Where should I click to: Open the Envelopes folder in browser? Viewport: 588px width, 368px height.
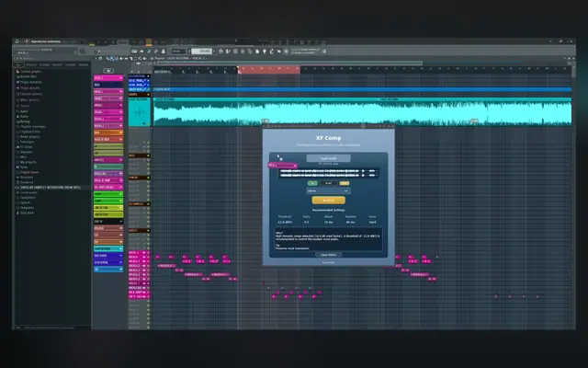coord(25,142)
